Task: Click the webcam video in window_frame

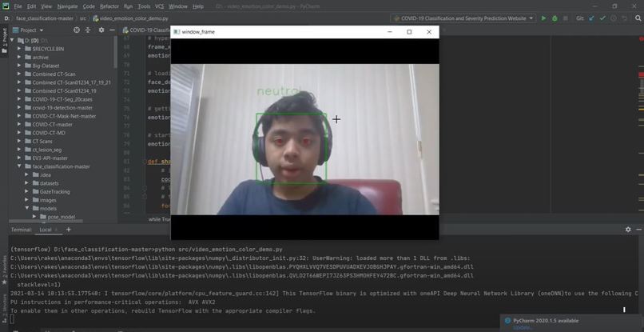Action: (304, 139)
